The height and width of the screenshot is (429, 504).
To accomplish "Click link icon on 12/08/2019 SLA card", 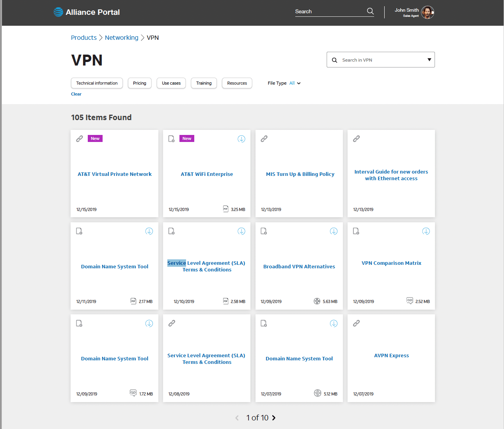I will point(172,323).
